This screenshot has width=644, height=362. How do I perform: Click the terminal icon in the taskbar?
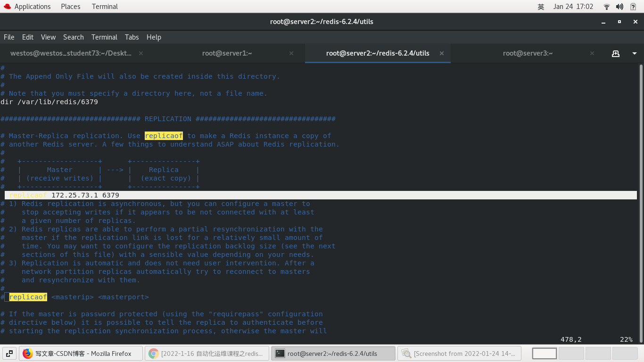(x=280, y=354)
